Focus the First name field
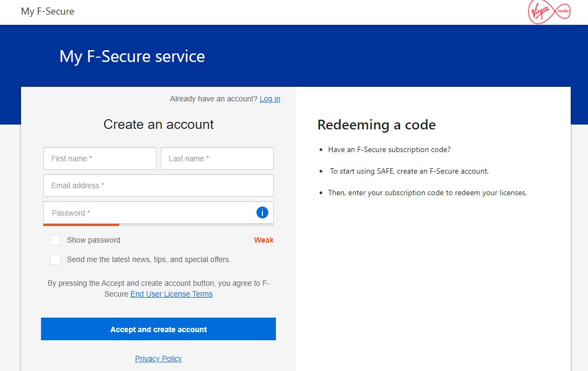 tap(99, 159)
